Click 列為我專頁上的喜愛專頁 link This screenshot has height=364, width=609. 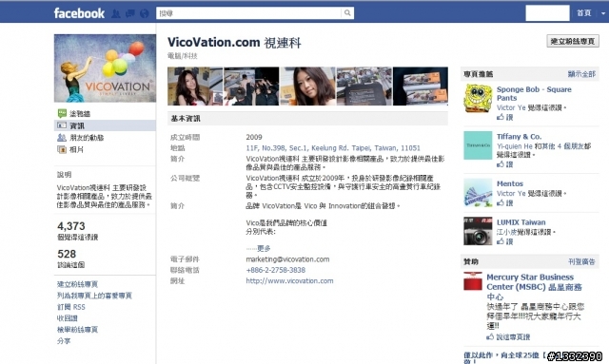94,296
